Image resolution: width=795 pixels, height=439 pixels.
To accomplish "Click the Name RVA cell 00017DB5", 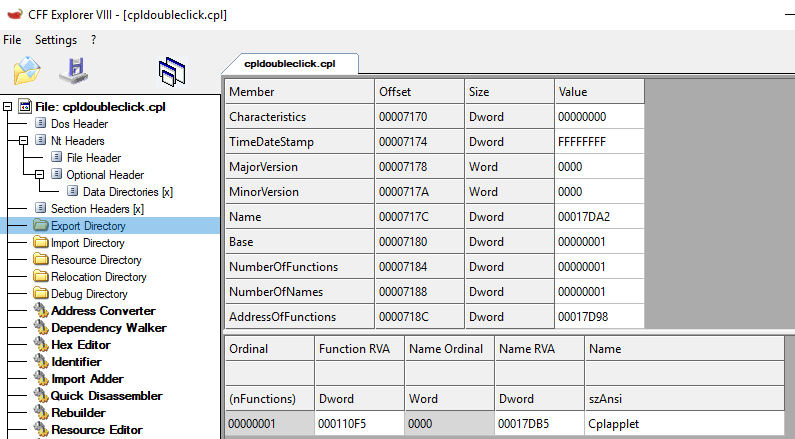I will pyautogui.click(x=539, y=423).
